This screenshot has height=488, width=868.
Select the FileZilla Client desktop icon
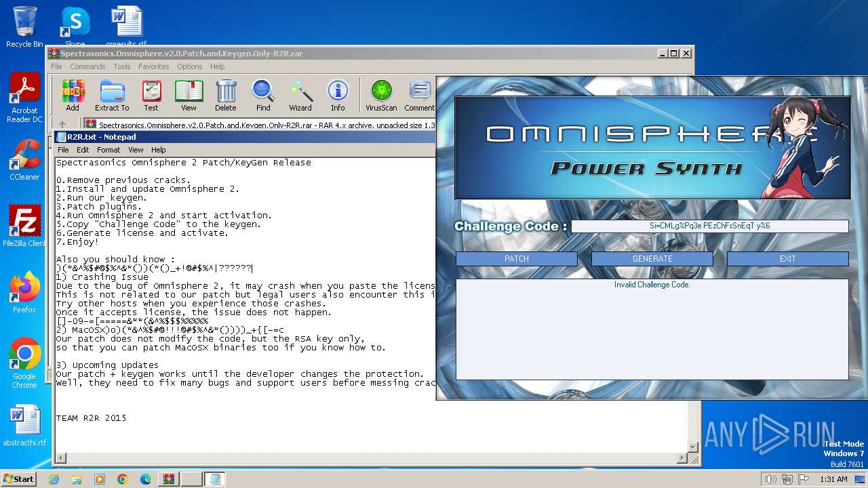24,226
